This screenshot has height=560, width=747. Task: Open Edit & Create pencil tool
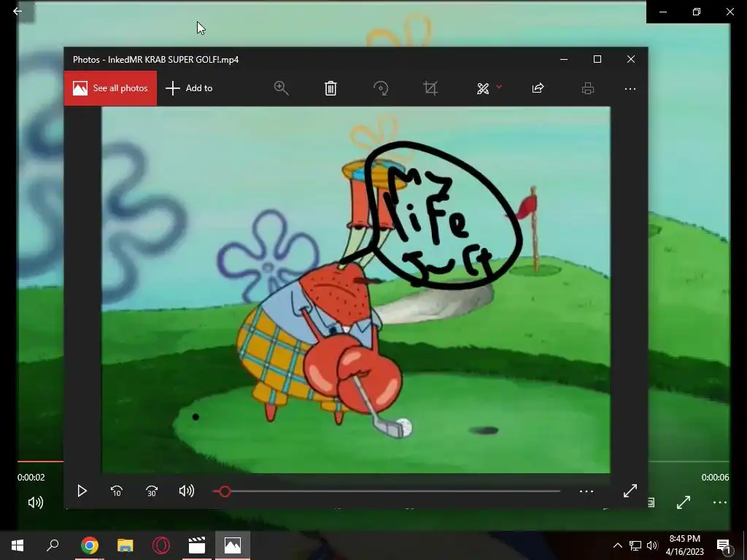point(483,88)
